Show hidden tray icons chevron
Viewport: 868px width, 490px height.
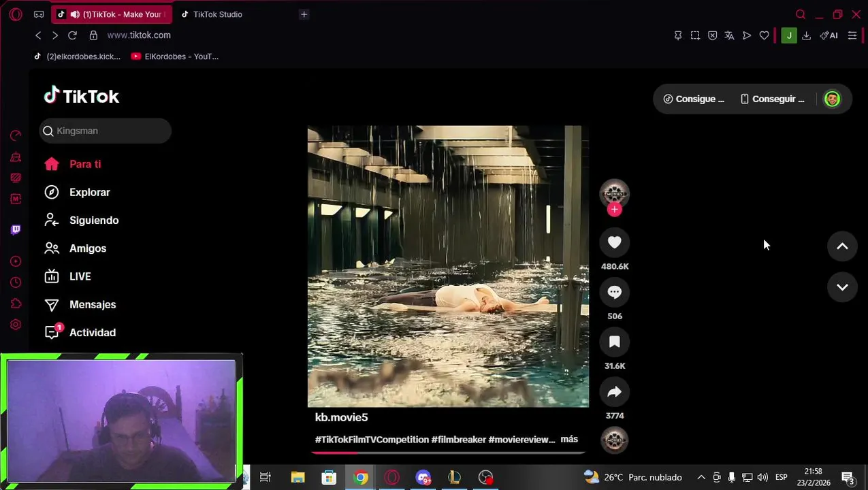point(701,477)
